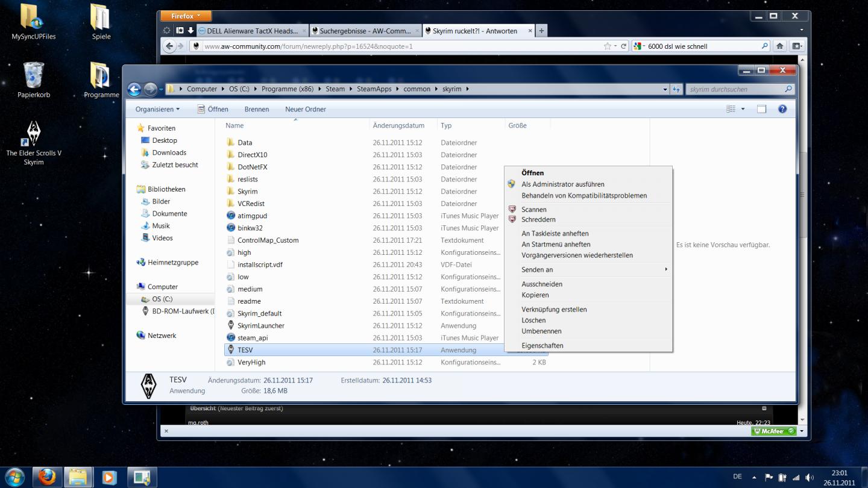Switch to DELL Alienware TactX Heads tab
Screen dimensions: 868x488
(252, 31)
